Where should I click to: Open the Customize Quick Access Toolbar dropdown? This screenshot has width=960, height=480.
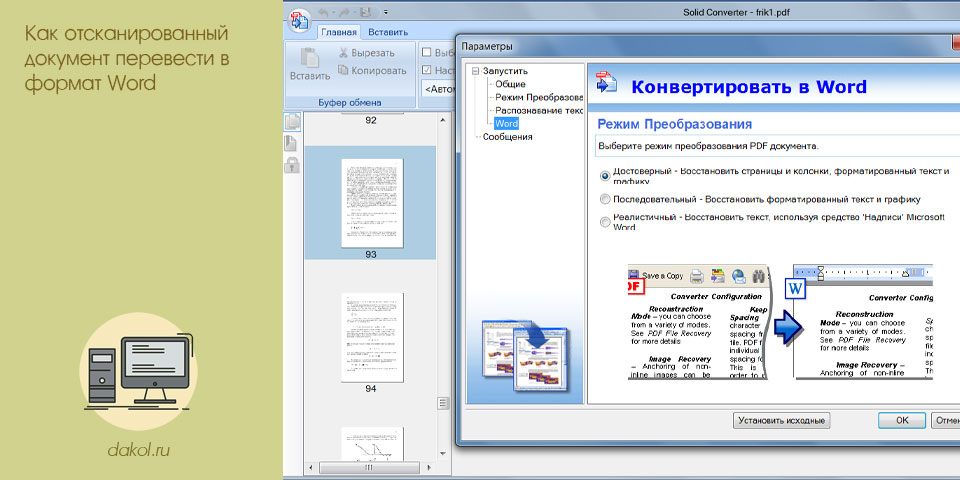click(x=385, y=12)
